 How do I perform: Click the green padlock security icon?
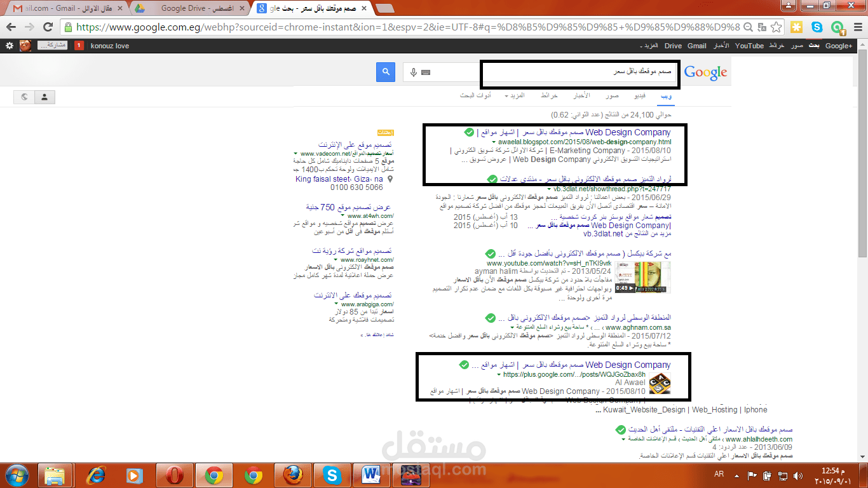(68, 27)
